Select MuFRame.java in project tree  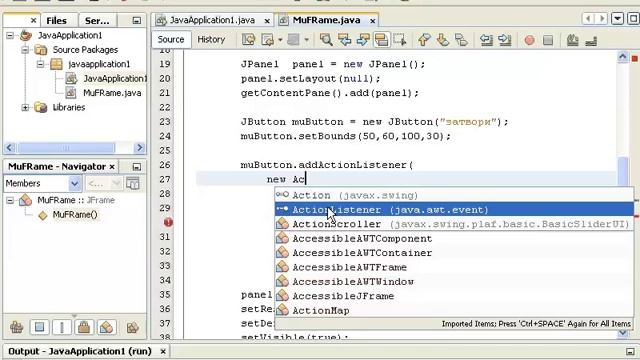coord(112,93)
